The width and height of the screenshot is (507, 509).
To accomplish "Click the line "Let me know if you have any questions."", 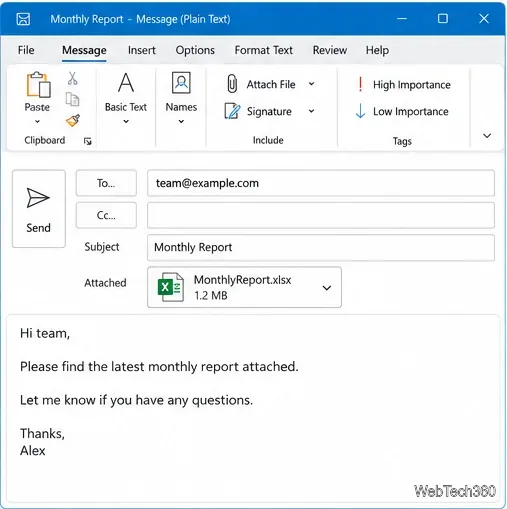I will point(136,400).
